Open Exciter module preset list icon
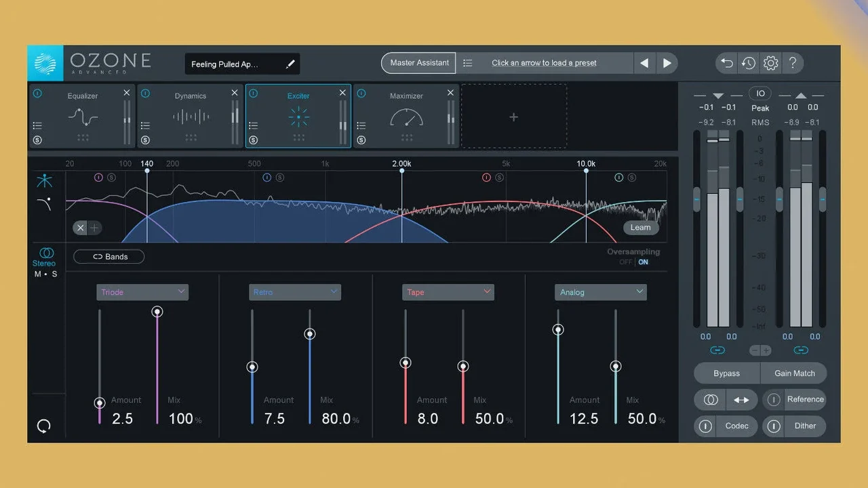Screen dimensions: 868x488 coord(253,125)
